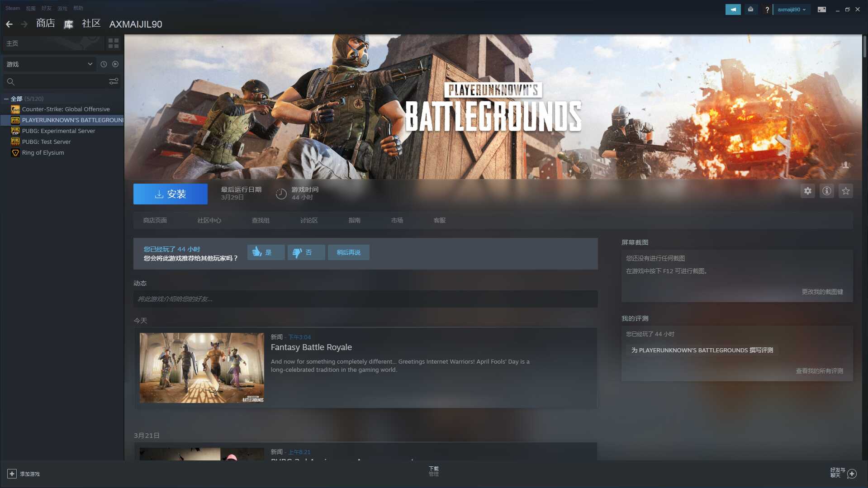
Task: Click 为 PLAYERUNKNOWN'S BATTLEGROUNDS 撰写评测 button
Action: (x=702, y=351)
